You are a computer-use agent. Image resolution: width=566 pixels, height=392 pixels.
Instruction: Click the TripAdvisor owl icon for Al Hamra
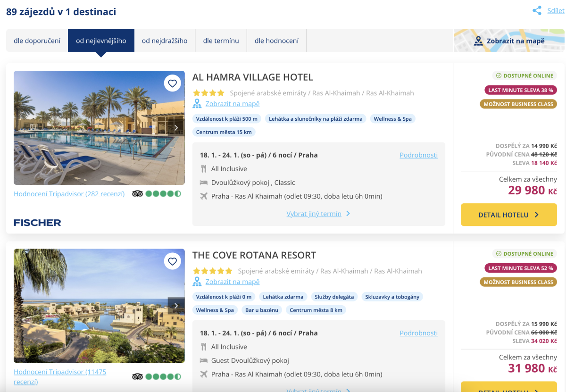137,193
